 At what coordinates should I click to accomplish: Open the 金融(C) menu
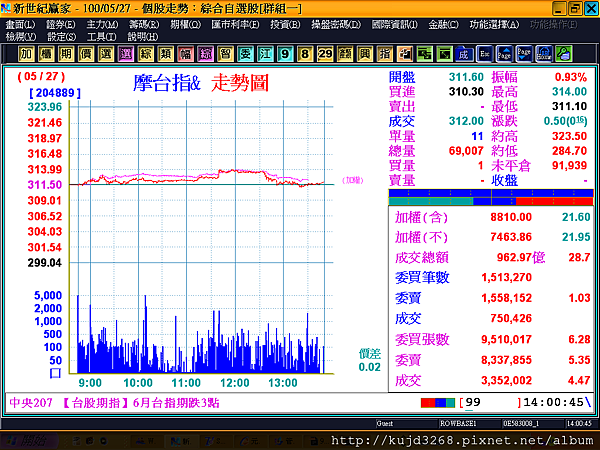[443, 25]
